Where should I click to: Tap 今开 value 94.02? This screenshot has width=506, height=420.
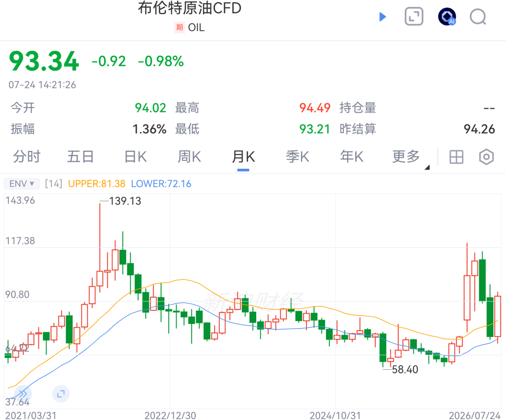coord(150,108)
